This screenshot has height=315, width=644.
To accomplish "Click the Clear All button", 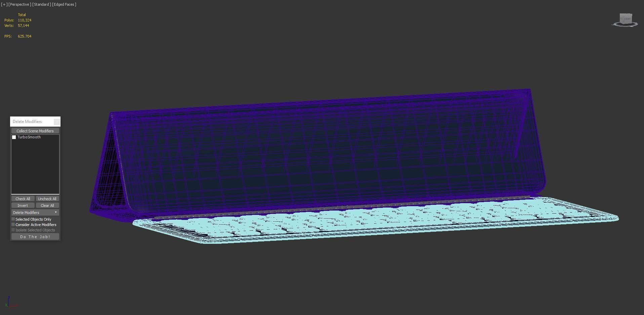I will point(47,206).
